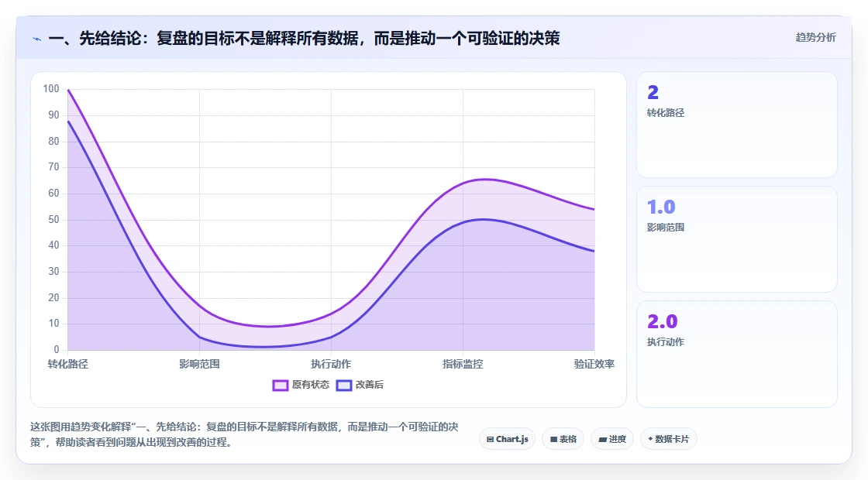Click the 2.0 value on 执行动作 card
The image size is (868, 480).
click(x=662, y=321)
